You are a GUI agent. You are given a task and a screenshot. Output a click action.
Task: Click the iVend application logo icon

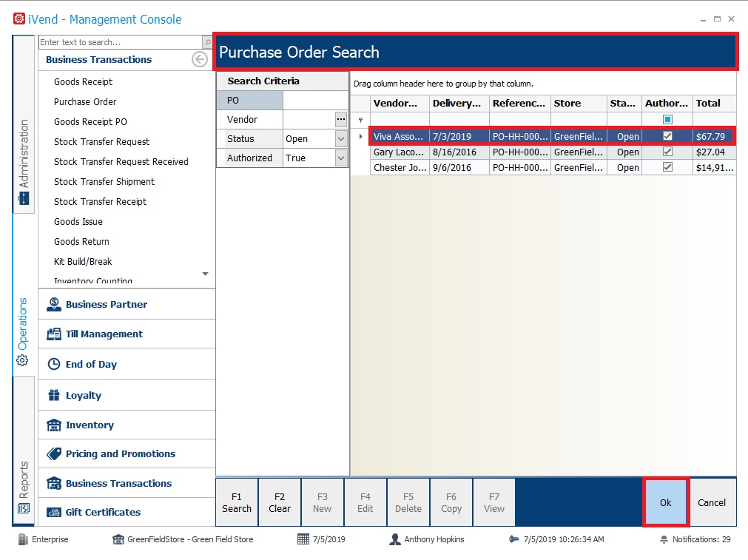point(19,19)
